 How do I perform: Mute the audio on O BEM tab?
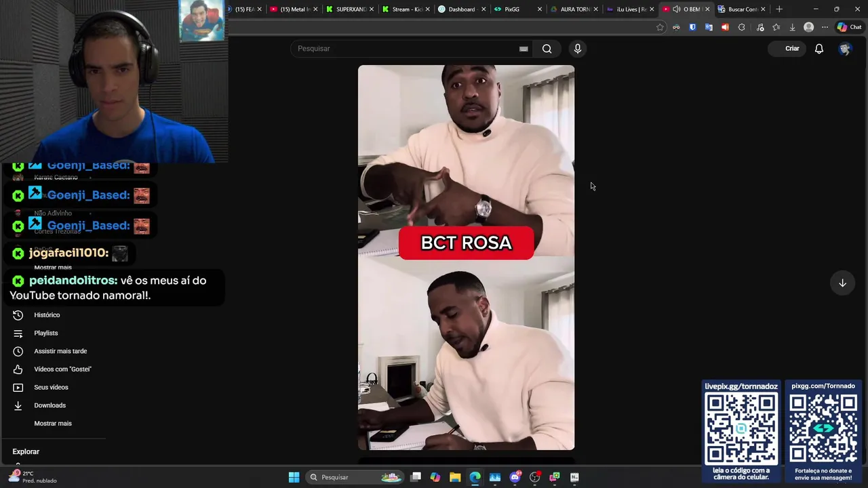click(677, 9)
